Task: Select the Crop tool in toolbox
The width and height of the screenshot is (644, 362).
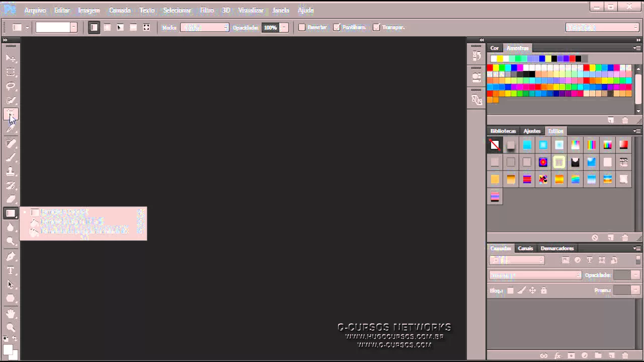Action: [x=11, y=115]
